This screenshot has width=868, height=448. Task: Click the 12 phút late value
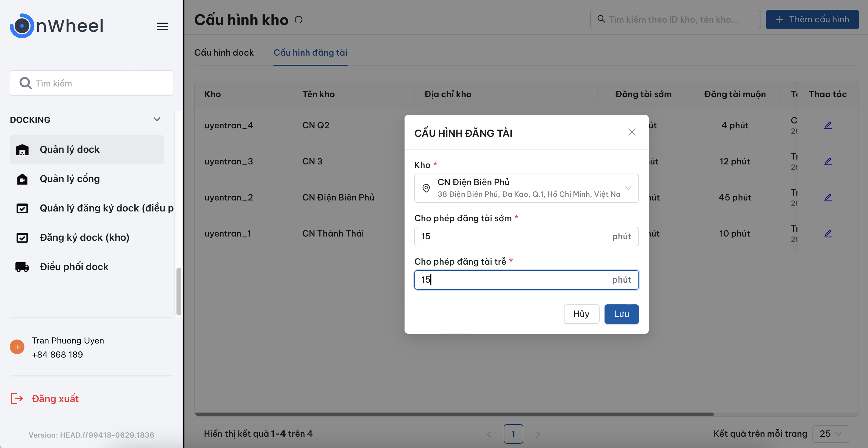point(735,162)
